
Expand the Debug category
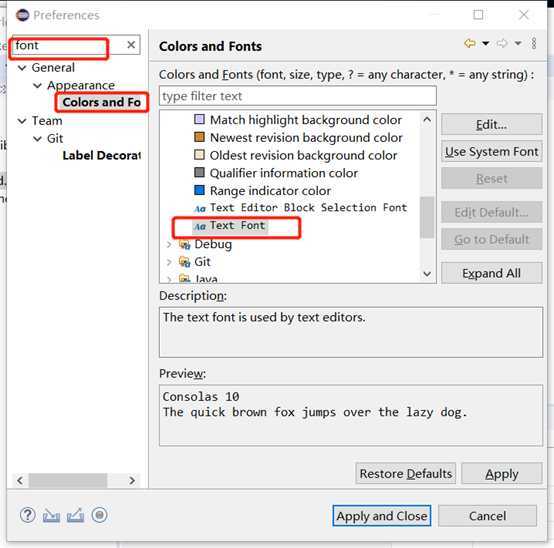pyautogui.click(x=169, y=244)
